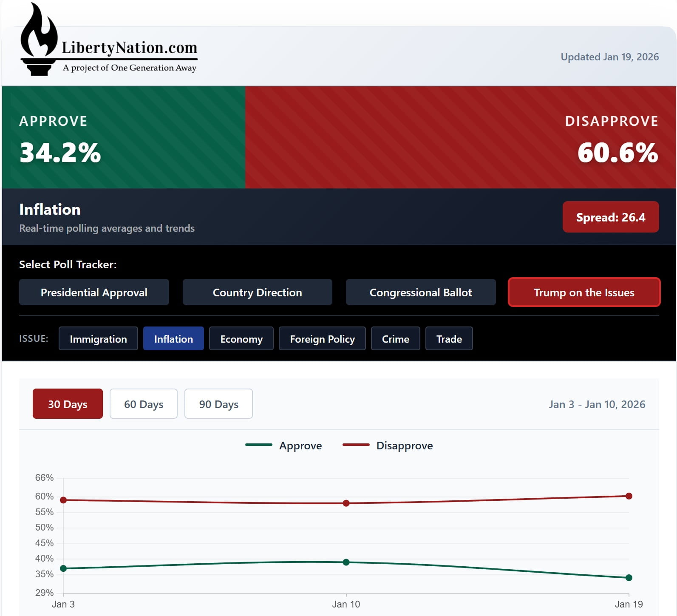Click the red Spread: 26.4 badge
Viewport: 677px width, 616px height.
coord(610,217)
